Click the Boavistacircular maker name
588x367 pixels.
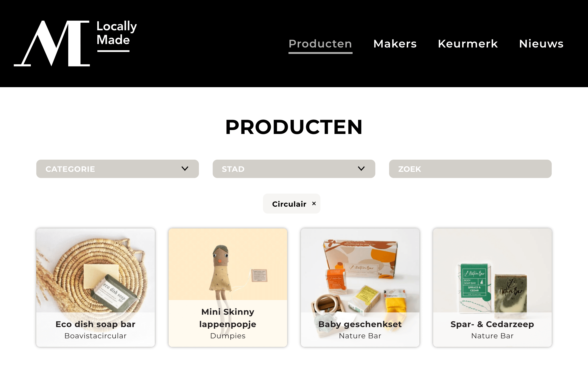(96, 336)
